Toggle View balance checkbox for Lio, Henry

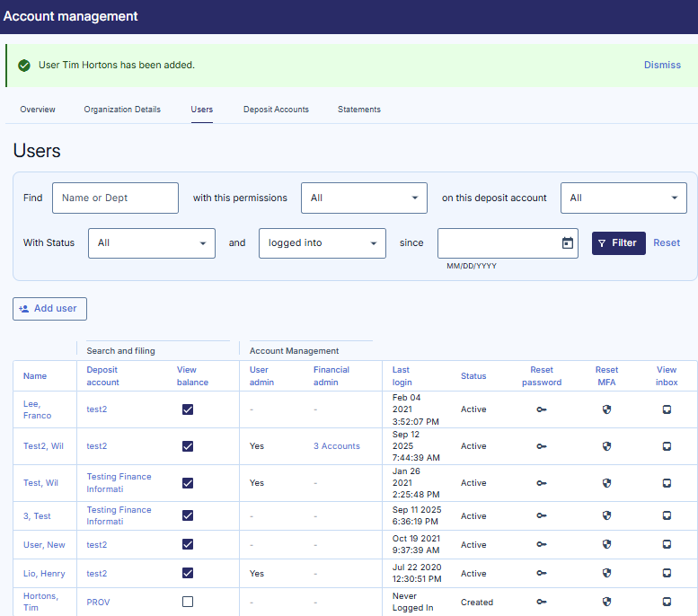tap(188, 574)
